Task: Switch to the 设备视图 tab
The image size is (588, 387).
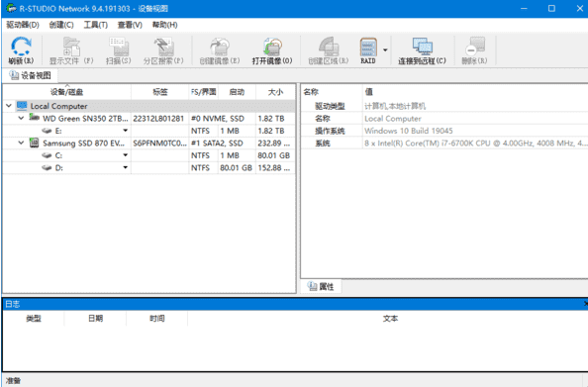Action: (31, 76)
